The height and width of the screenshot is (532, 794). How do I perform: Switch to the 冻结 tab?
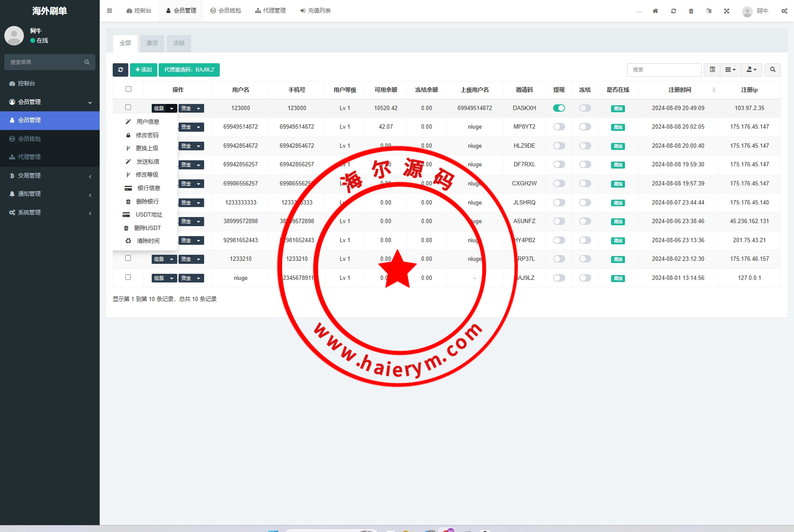pos(179,43)
